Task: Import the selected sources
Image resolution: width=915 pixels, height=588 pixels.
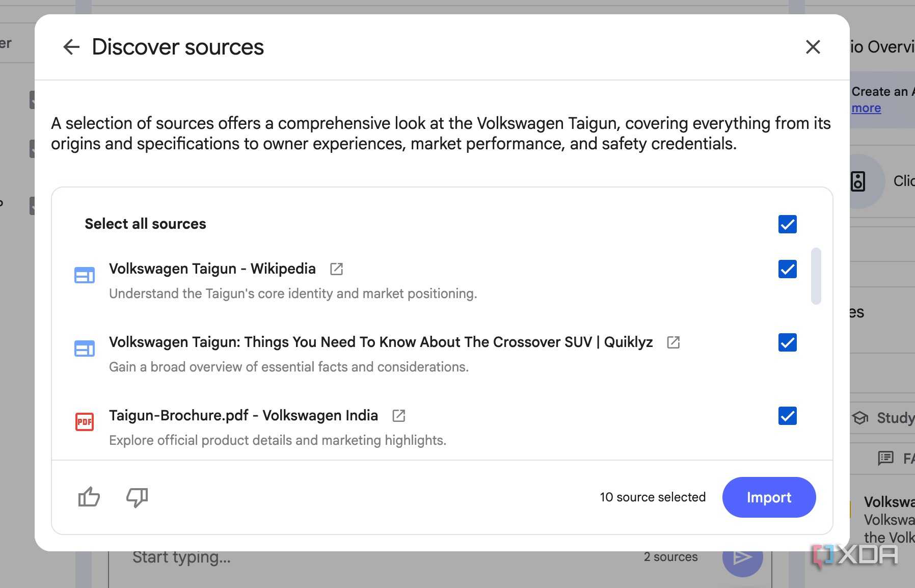Action: [769, 497]
